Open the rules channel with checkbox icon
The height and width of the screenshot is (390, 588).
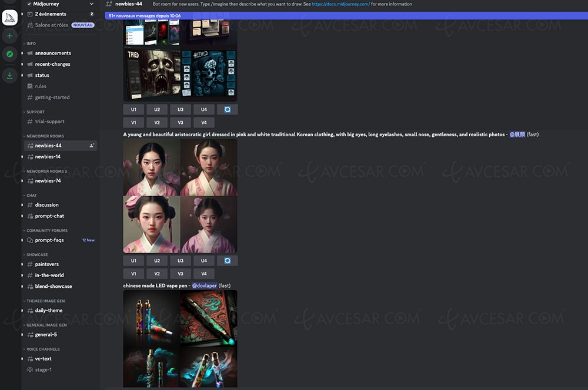click(x=41, y=86)
